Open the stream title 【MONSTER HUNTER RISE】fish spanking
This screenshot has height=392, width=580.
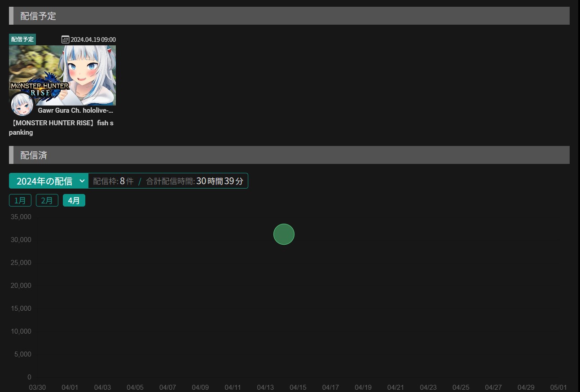pos(61,128)
